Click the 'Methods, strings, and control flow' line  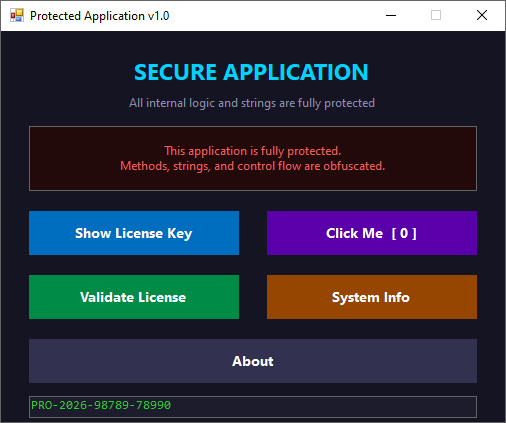click(253, 166)
